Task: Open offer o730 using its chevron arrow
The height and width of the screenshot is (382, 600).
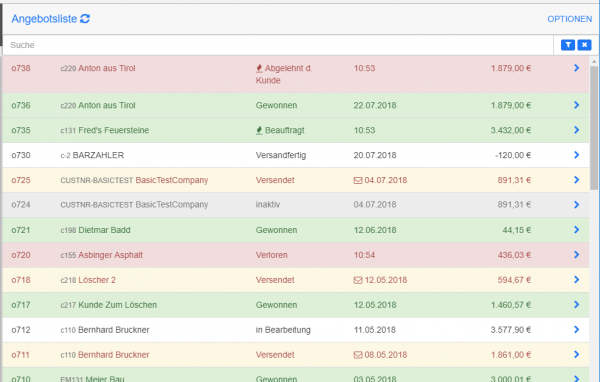Action: pyautogui.click(x=576, y=155)
